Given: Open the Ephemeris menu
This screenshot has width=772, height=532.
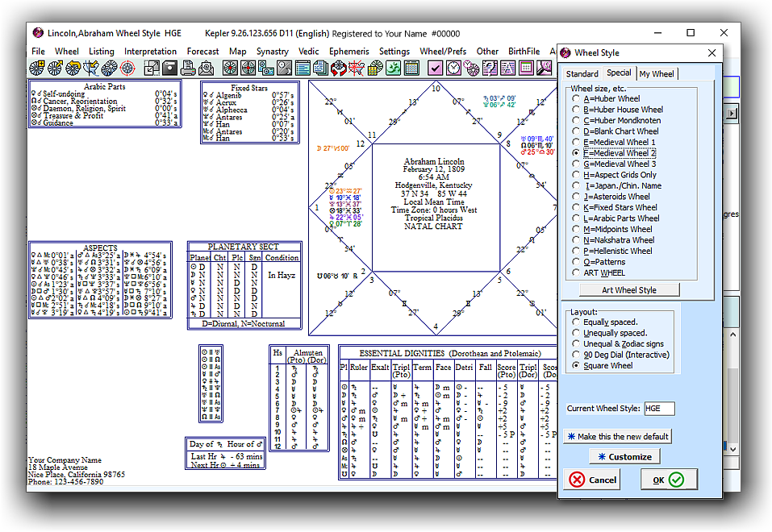Looking at the screenshot, I should click(x=348, y=52).
